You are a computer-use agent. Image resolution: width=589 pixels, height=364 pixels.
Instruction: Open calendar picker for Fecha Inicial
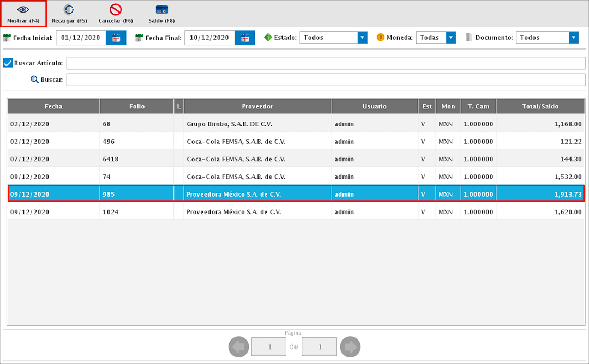coord(116,38)
